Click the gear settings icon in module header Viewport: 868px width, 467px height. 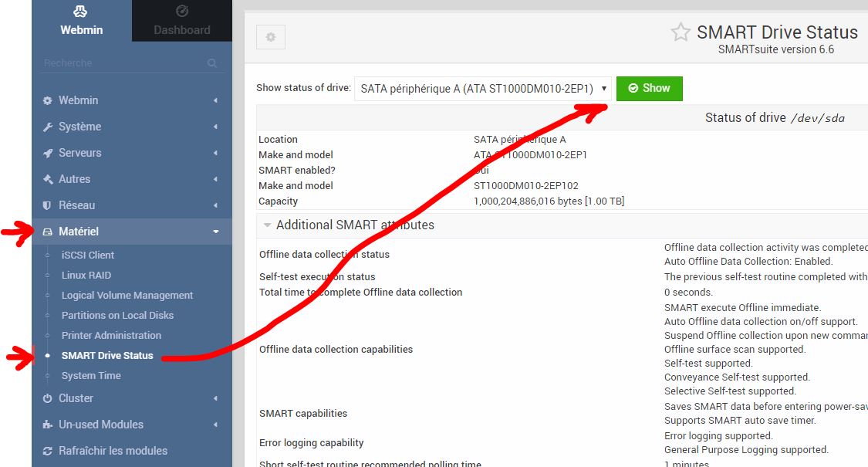coord(270,37)
